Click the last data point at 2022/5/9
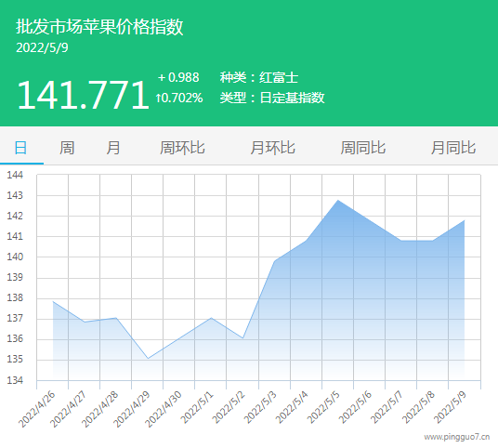This screenshot has height=448, width=498. click(465, 220)
